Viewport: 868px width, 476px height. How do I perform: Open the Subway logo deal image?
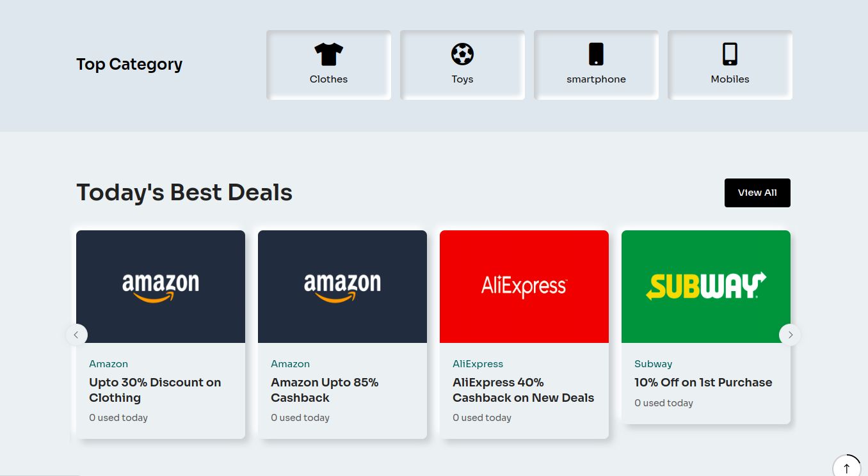coord(705,287)
